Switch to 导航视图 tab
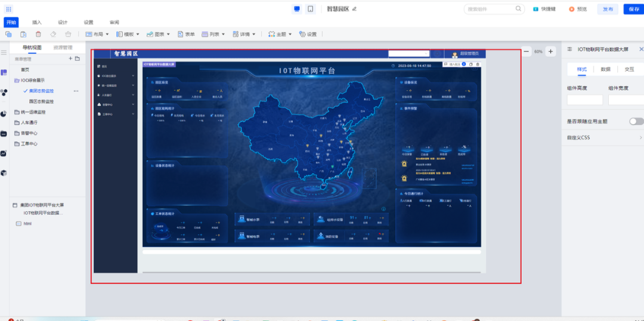The image size is (644, 321). pos(32,48)
